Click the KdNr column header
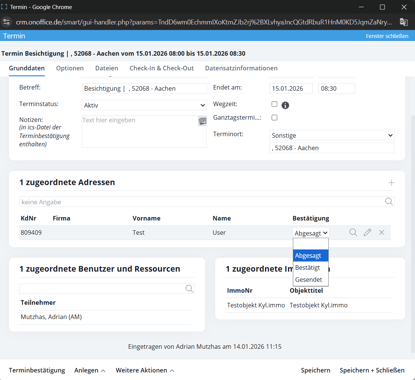Image resolution: width=415 pixels, height=380 pixels. point(28,218)
